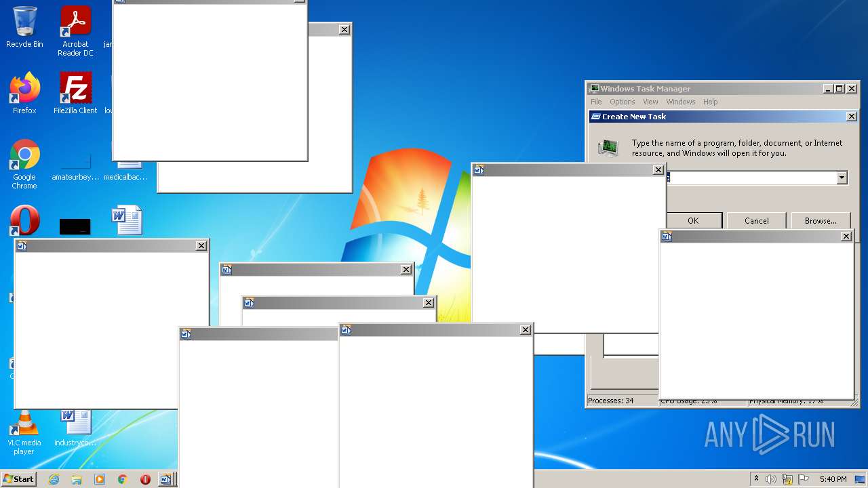The image size is (868, 488).
Task: Switch to the Word taskbar button
Action: tap(167, 479)
